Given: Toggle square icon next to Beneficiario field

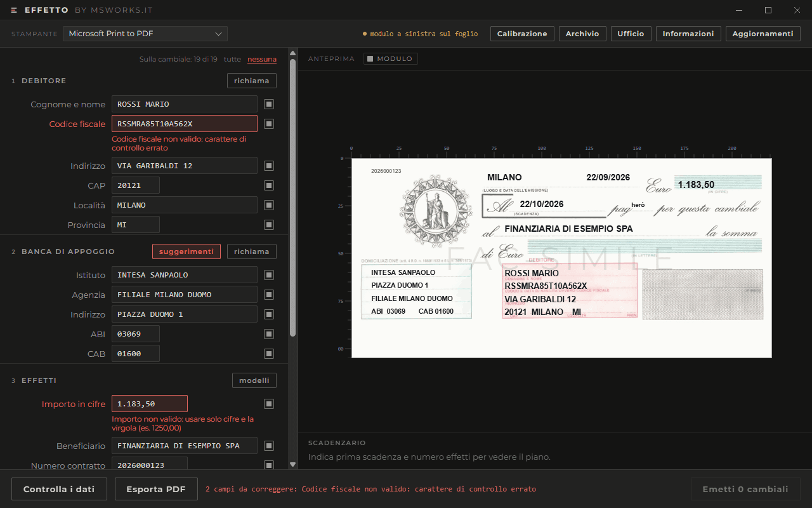Looking at the screenshot, I should 269,446.
